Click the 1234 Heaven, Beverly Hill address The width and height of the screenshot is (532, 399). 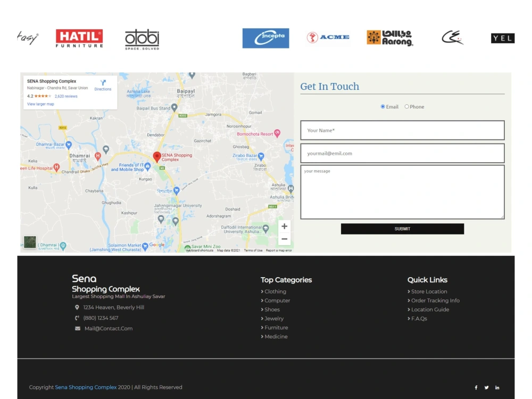(114, 307)
